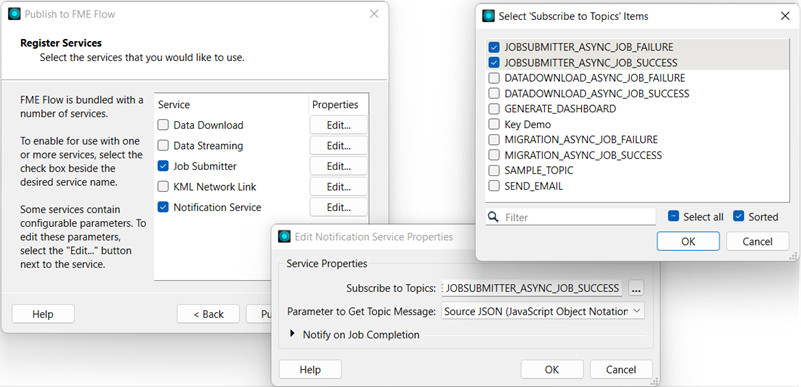Click the FME icon in Select 'Subscribe to Topics' Items title
This screenshot has height=387, width=801.
(x=488, y=16)
